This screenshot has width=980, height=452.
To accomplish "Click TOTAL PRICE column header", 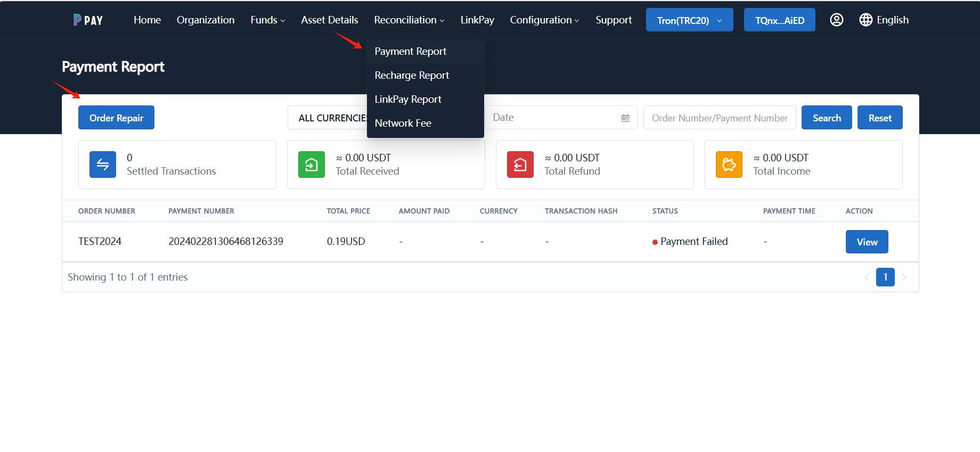I will tap(348, 211).
